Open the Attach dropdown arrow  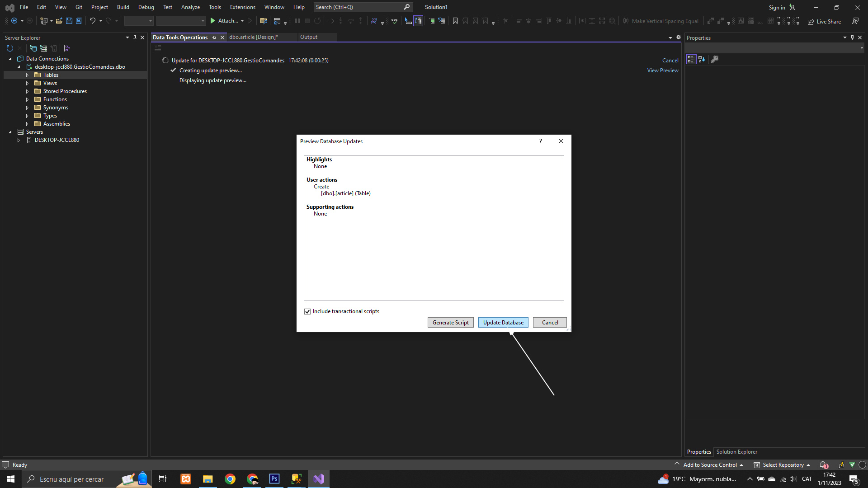pos(242,21)
